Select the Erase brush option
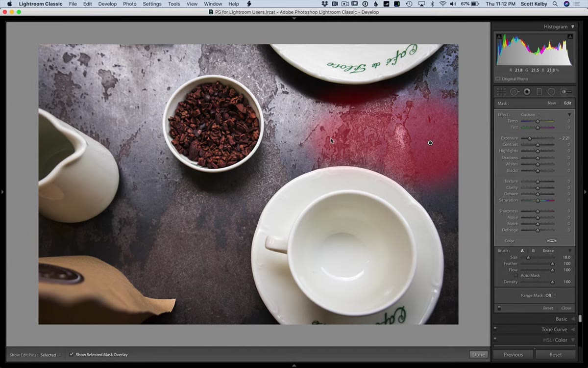Screen dimensions: 588x368 click(548, 251)
